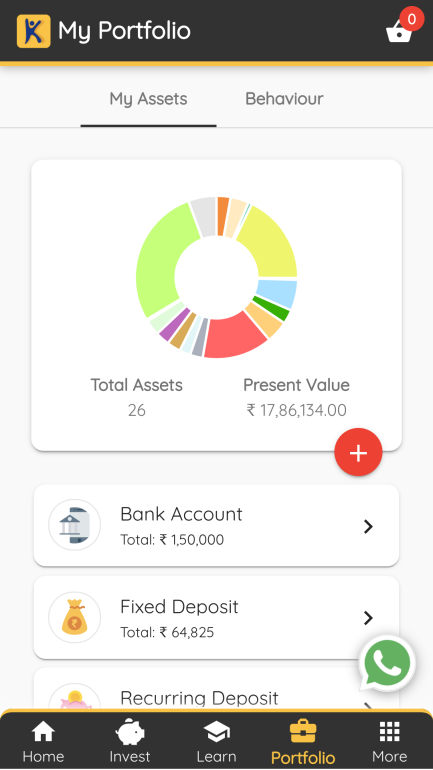Screen dimensions: 433x770
Task: Expand Fixed Deposit with its chevron
Action: pos(368,618)
